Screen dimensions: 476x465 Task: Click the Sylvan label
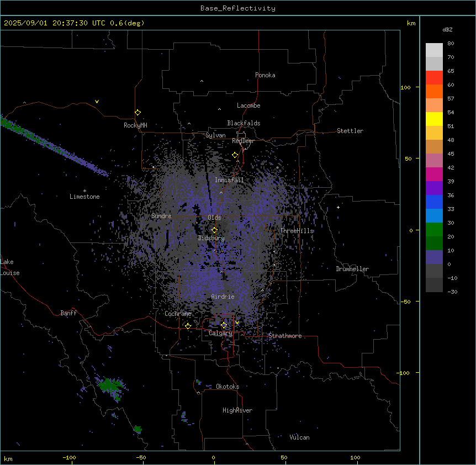pyautogui.click(x=215, y=135)
